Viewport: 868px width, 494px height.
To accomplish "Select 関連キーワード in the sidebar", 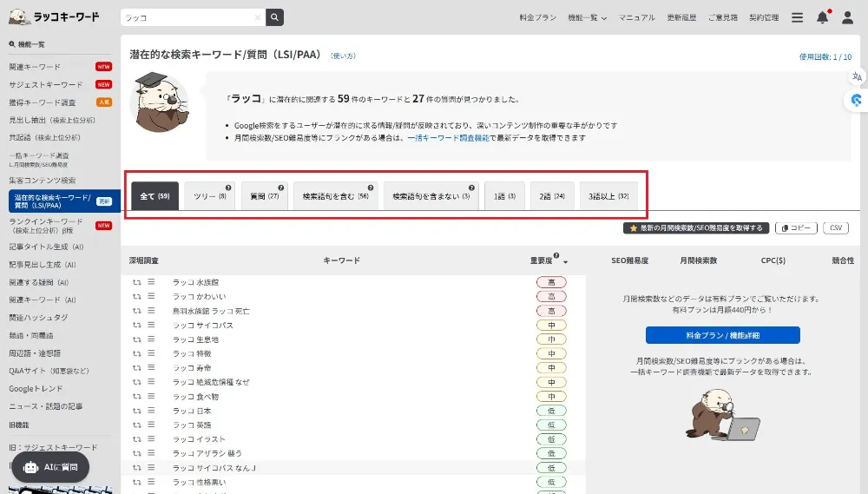I will coord(35,67).
